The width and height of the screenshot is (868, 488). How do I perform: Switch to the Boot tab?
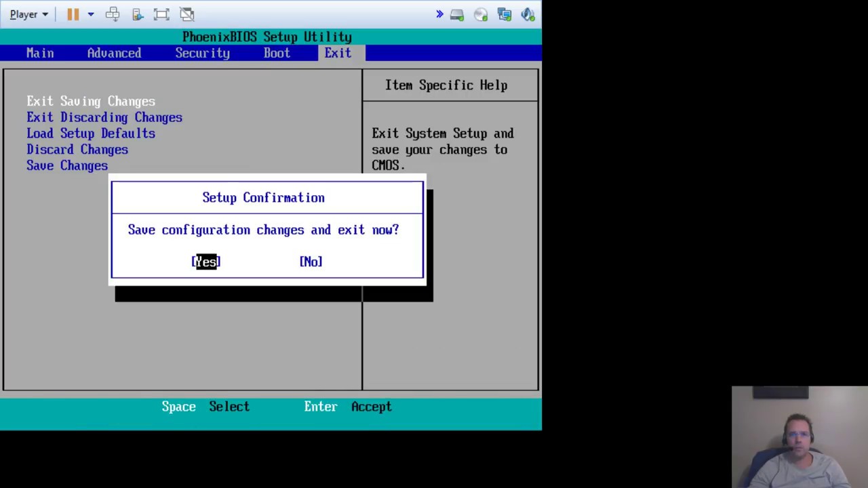[277, 53]
